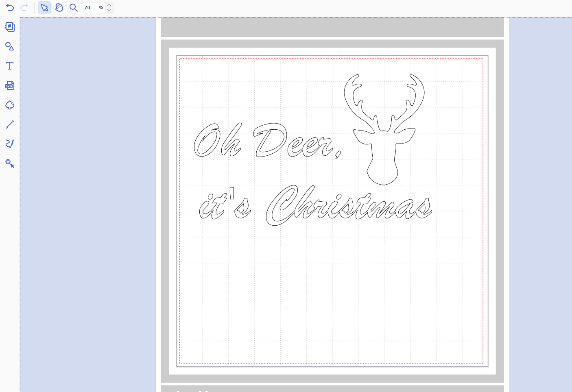
Task: Open the design library sidebar icon
Action: coord(10,27)
